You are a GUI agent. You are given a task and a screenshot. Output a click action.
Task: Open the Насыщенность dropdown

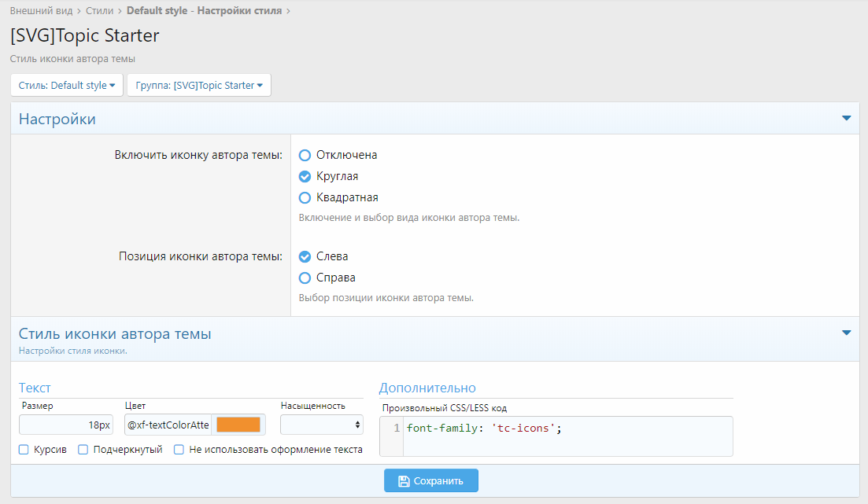321,424
